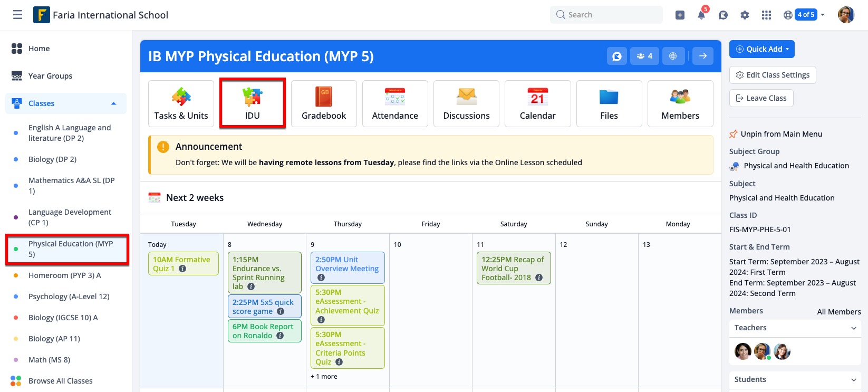Click the Leave Class button
This screenshot has height=392, width=868.
tap(761, 98)
